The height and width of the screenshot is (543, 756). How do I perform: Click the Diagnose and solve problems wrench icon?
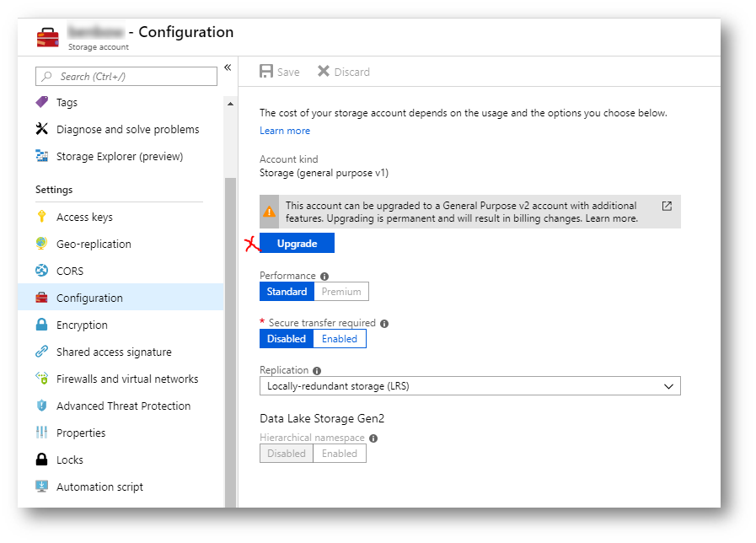pos(42,129)
